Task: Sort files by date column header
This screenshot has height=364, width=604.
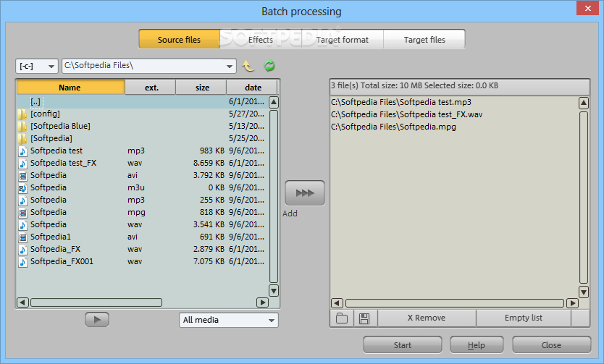Action: click(252, 88)
